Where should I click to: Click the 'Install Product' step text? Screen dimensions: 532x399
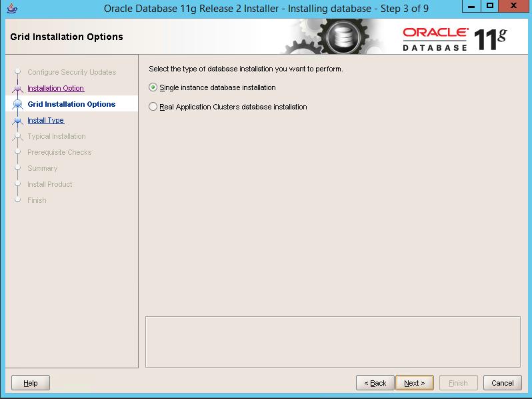pyautogui.click(x=49, y=184)
